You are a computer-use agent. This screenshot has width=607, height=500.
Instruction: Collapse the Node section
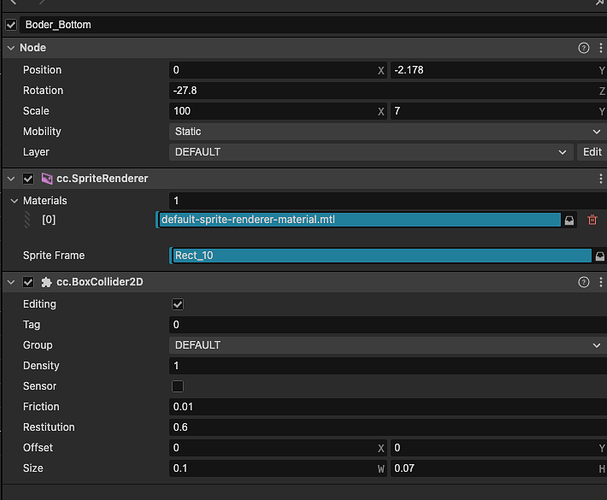(11, 48)
